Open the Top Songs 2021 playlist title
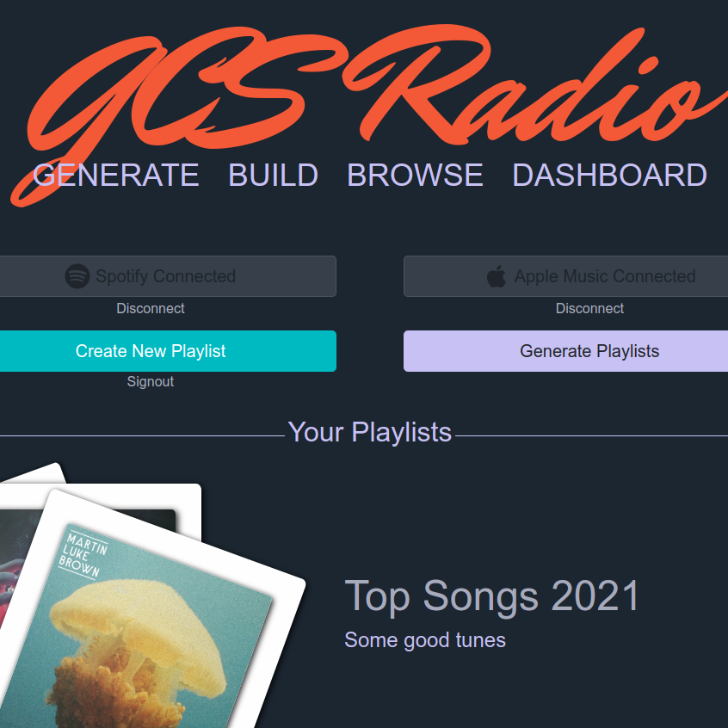728x728 pixels. (492, 596)
